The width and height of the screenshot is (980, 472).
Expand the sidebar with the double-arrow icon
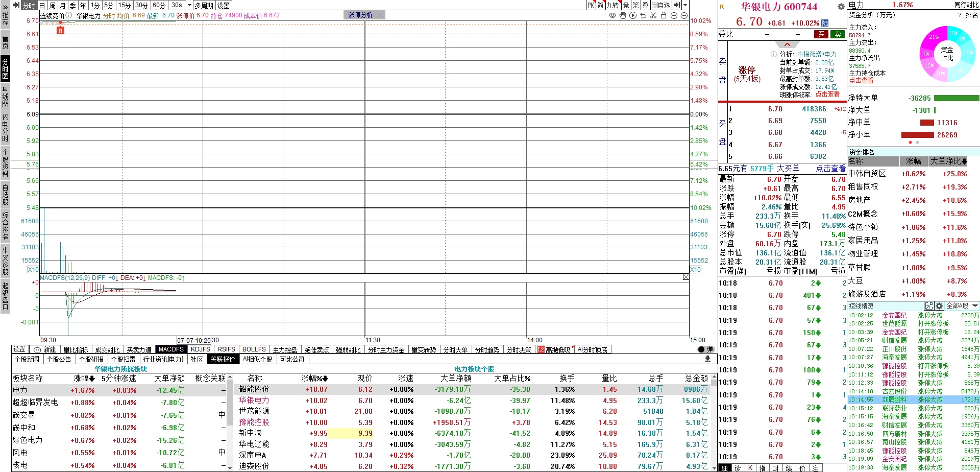coord(5,7)
